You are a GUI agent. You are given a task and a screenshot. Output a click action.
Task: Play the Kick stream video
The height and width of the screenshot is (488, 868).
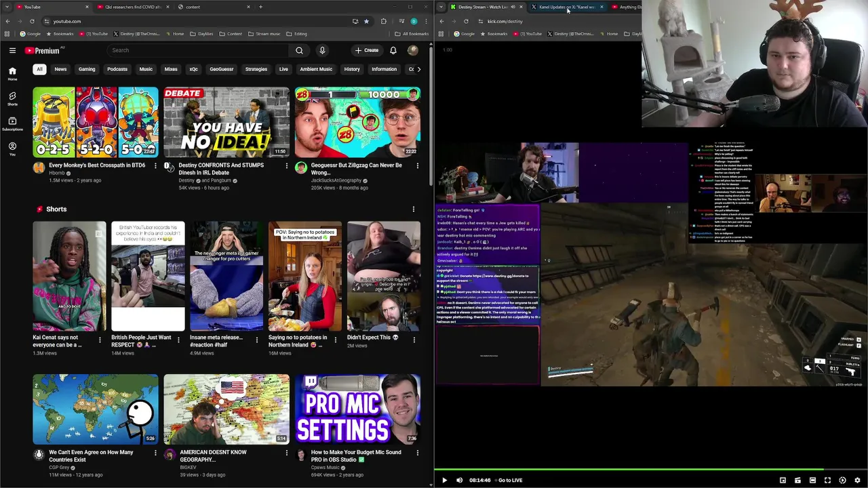444,480
